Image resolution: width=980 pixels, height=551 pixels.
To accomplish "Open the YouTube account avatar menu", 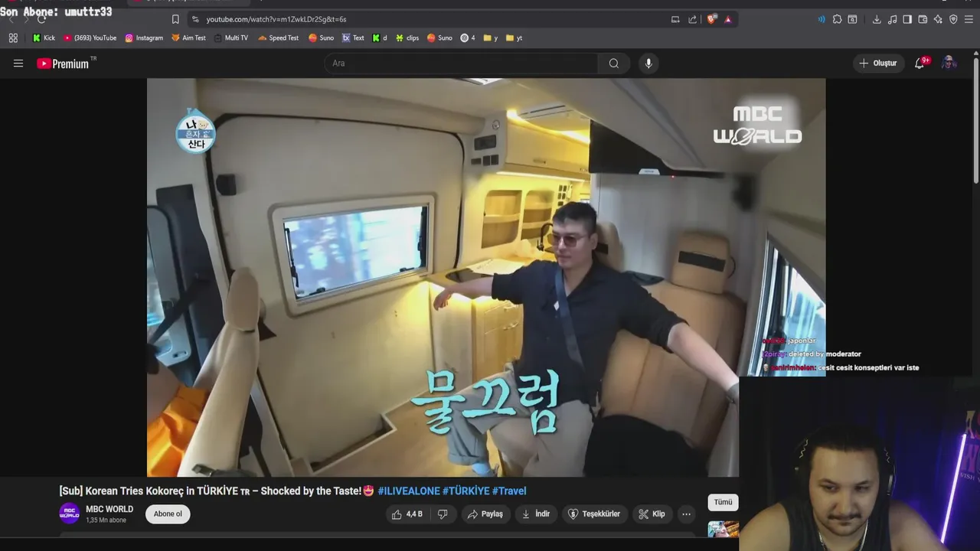I will coord(949,63).
